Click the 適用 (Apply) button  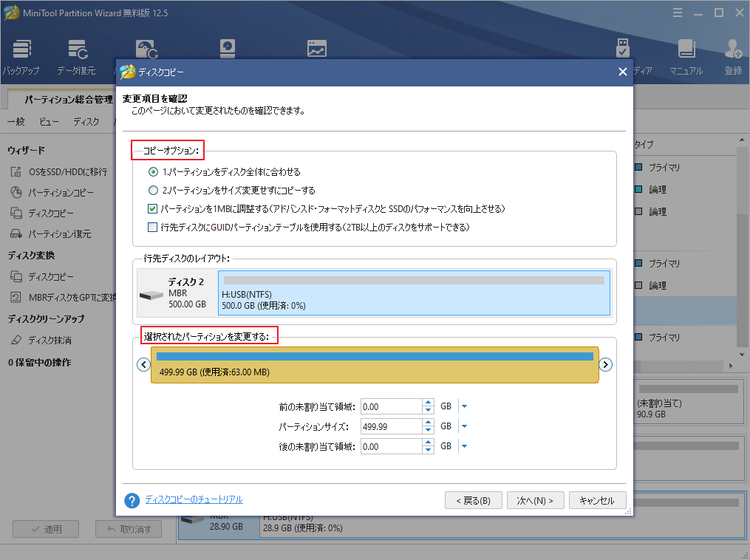coord(46,529)
